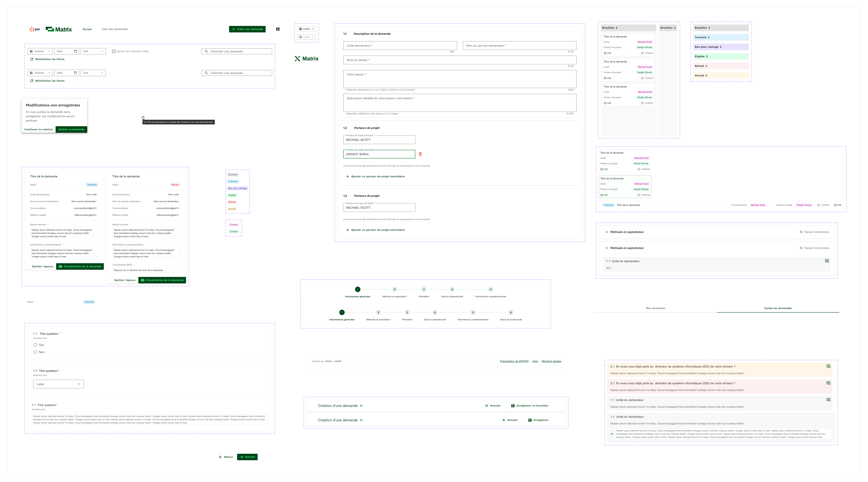Screen dimensions: 868x482
Task: Click the 'Nom du besoin' input field
Action: click(460, 60)
